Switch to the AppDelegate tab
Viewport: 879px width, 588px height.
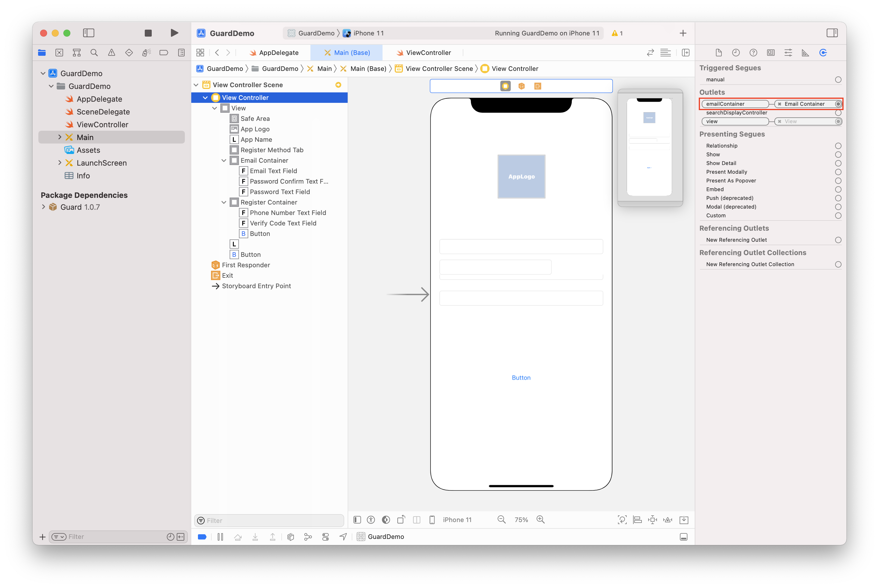pos(274,53)
